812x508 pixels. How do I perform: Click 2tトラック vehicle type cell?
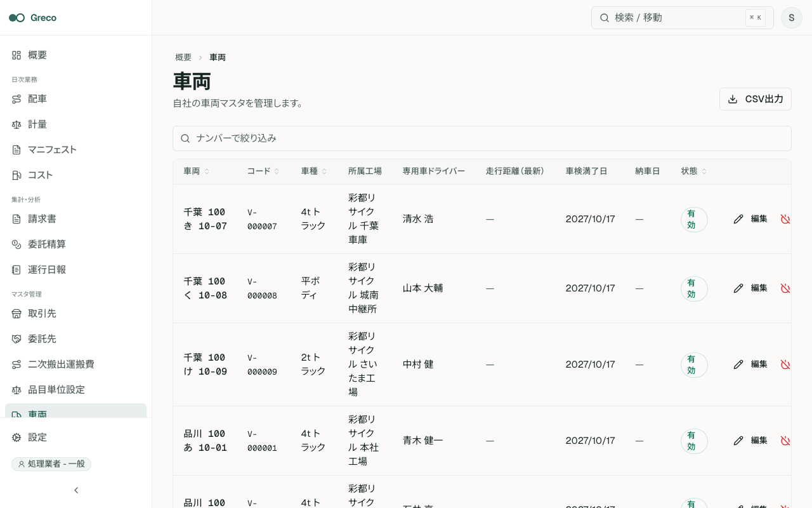[313, 364]
